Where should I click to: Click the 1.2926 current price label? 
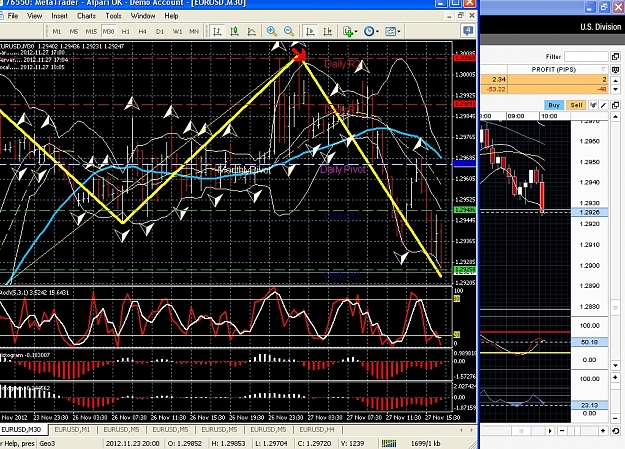click(x=590, y=212)
